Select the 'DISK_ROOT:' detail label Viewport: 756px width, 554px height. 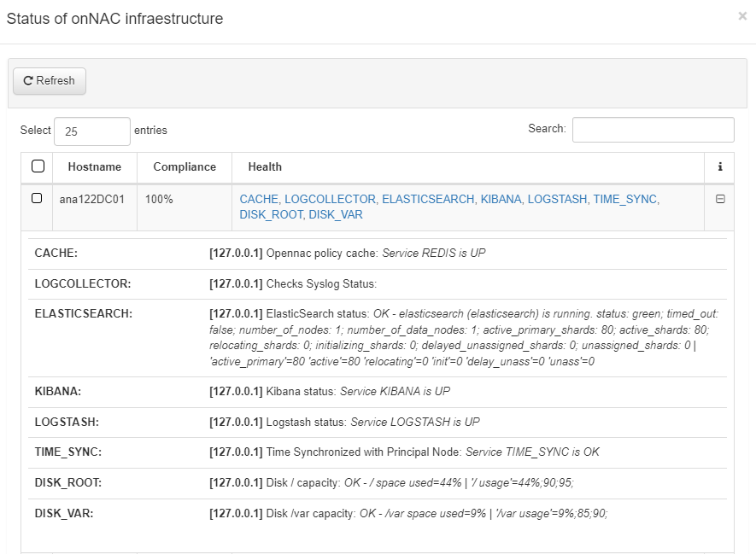(x=68, y=482)
